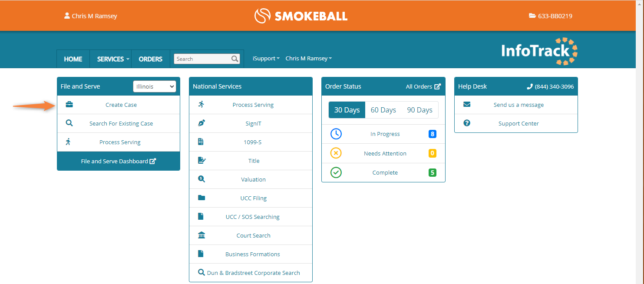Click the search magnifier button in the nav bar
Viewport: 644px width, 284px height.
tap(234, 59)
